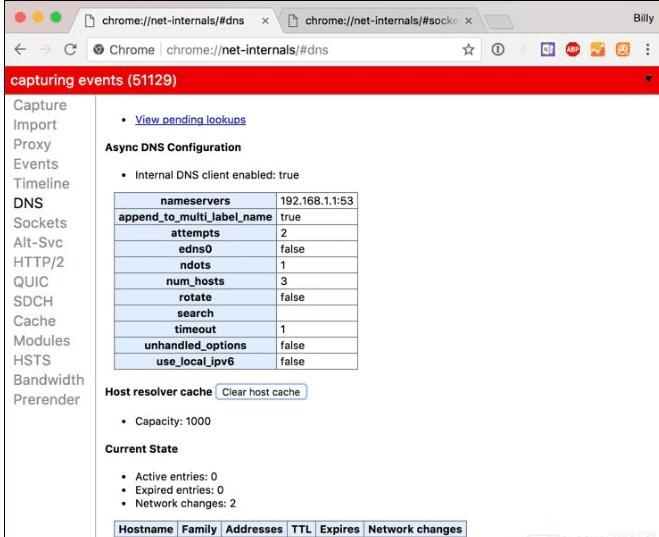
Task: Open the circled info extension icon
Action: [498, 50]
